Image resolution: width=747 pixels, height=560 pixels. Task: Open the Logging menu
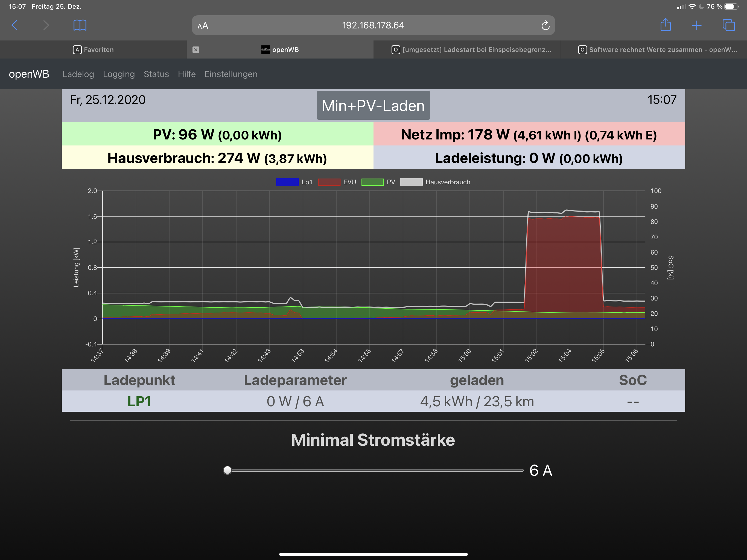point(119,74)
